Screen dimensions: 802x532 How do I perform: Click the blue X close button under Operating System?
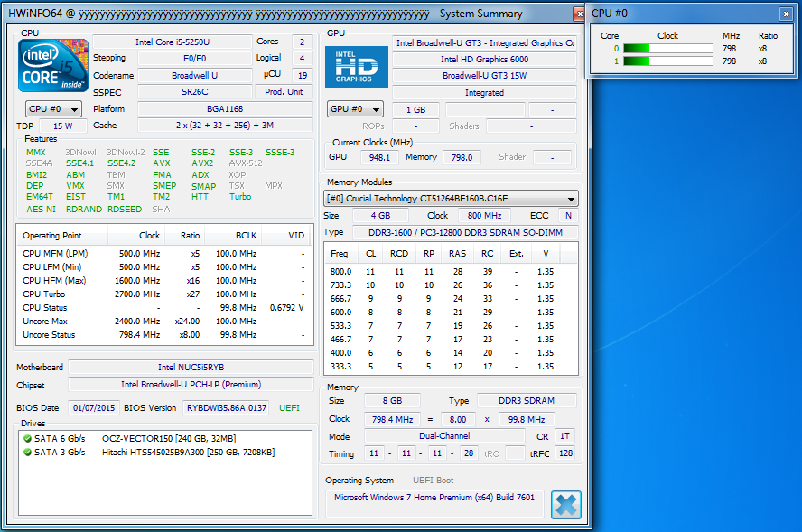566,505
